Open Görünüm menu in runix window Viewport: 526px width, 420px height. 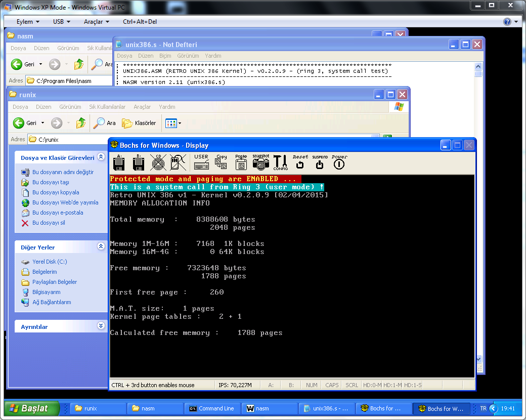coord(70,107)
